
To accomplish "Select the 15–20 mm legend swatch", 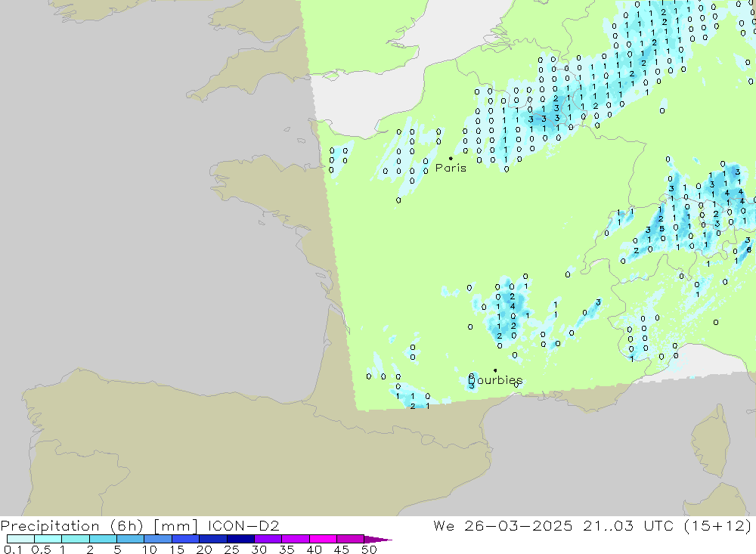I will pyautogui.click(x=186, y=539).
